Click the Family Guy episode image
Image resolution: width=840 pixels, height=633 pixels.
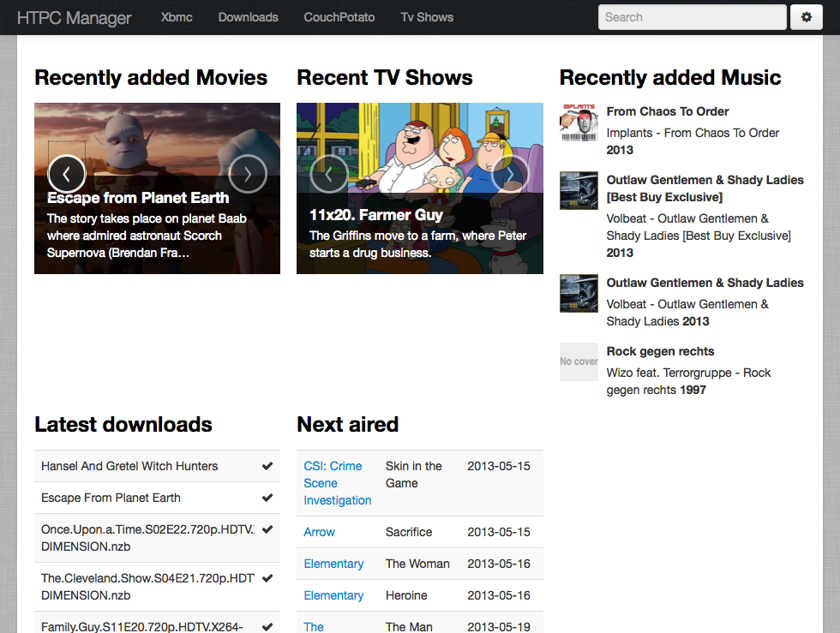point(419,188)
